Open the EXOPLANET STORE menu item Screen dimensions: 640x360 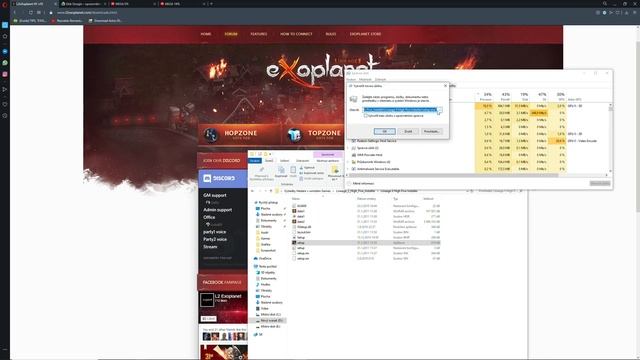(x=365, y=34)
